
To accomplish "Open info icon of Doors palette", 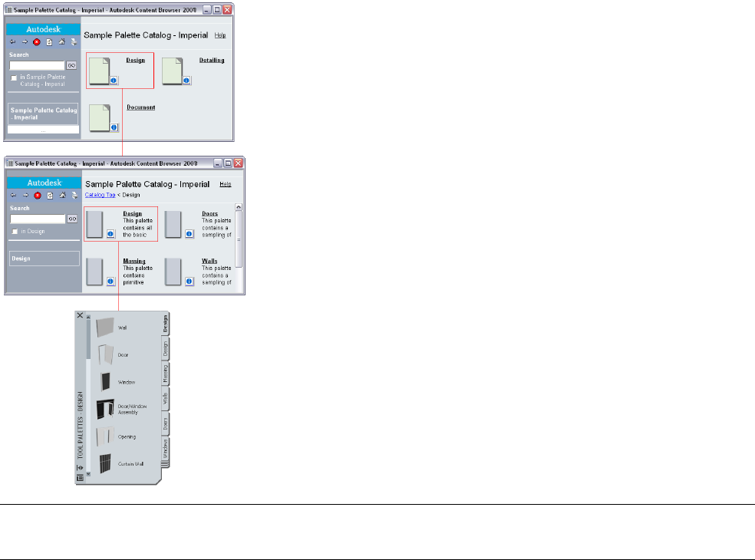I will pos(190,234).
